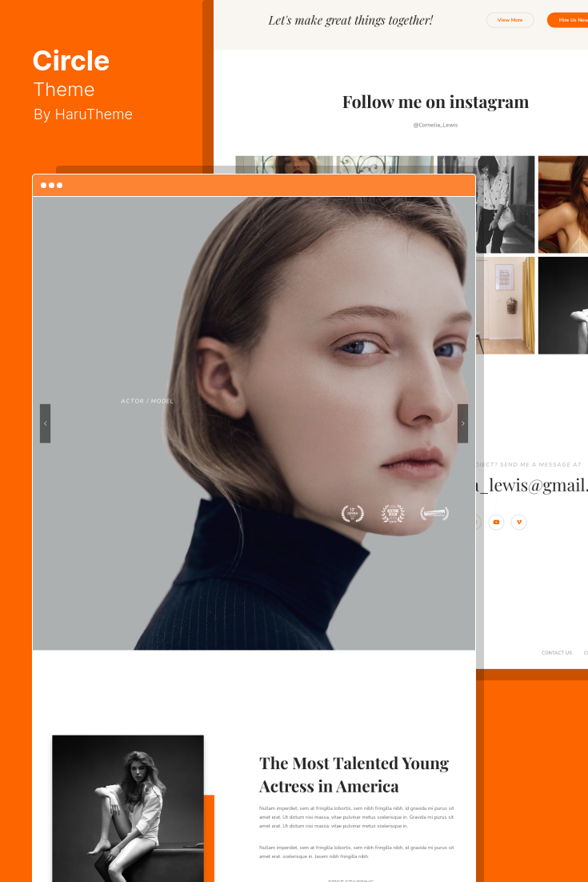Image resolution: width=588 pixels, height=882 pixels.
Task: Click the next slide arrow on hero
Action: tap(462, 423)
